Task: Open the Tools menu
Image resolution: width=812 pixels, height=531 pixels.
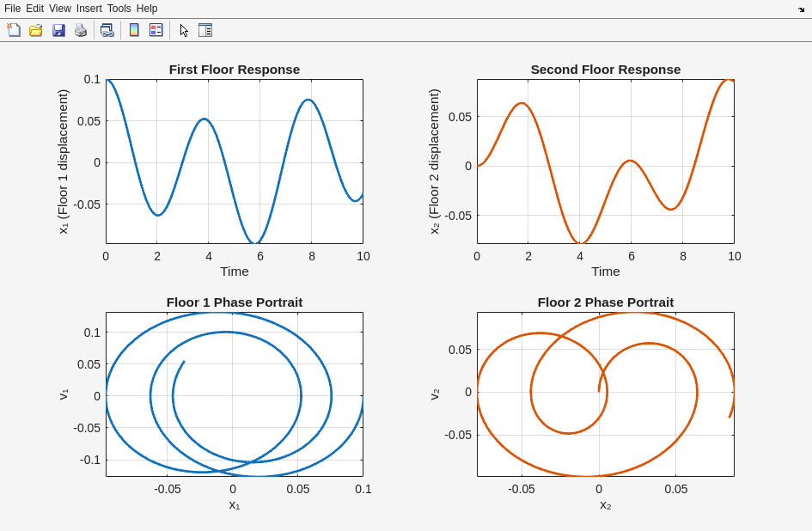Action: pos(119,9)
